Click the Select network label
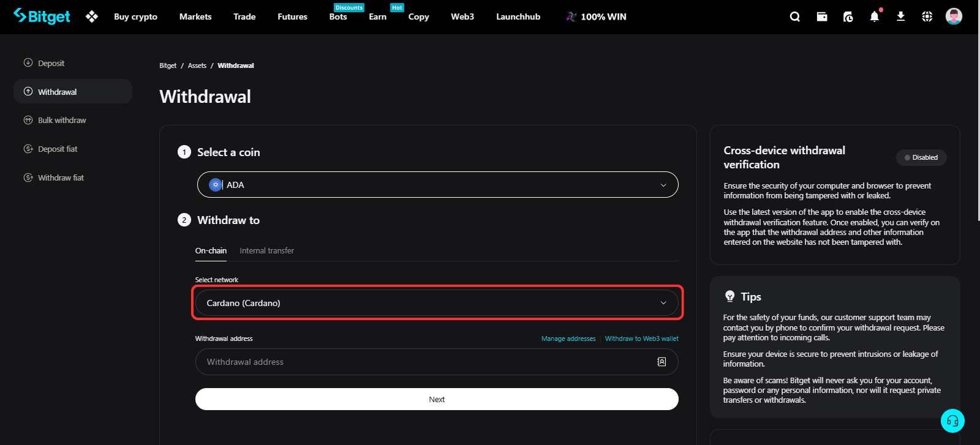The width and height of the screenshot is (980, 445). click(x=217, y=280)
